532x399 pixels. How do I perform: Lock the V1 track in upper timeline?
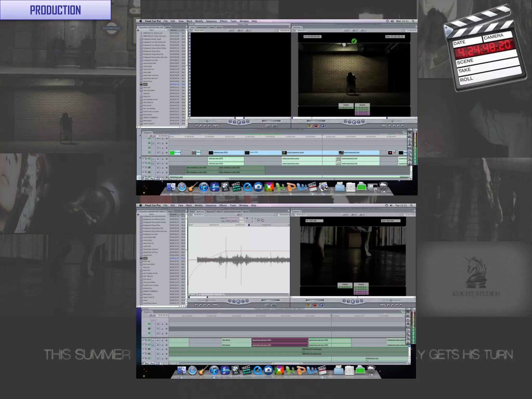[x=163, y=153]
